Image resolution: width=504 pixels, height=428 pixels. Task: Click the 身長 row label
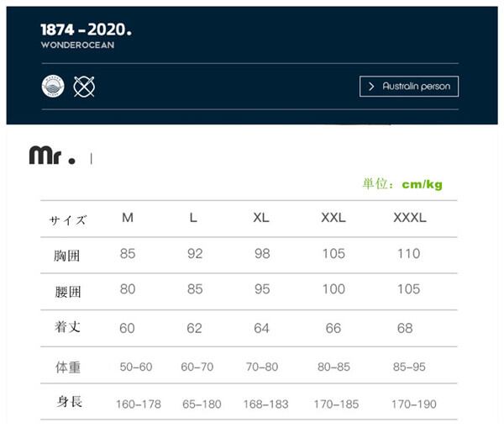(67, 402)
